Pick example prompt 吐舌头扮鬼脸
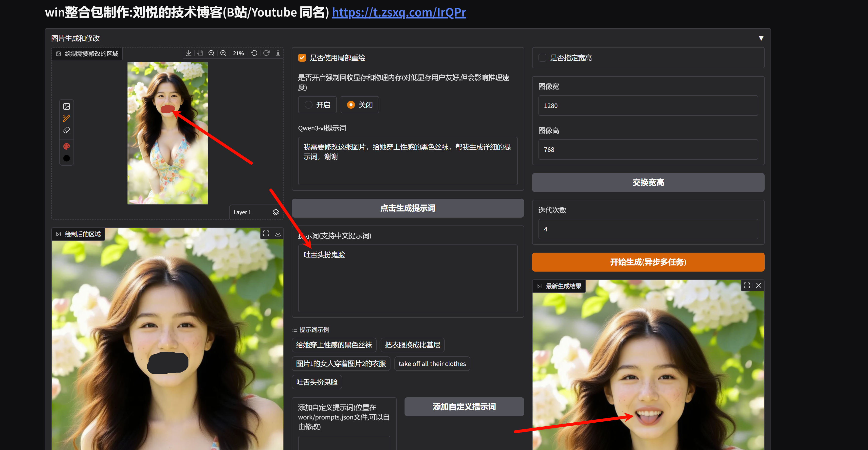868x450 pixels. pyautogui.click(x=317, y=382)
